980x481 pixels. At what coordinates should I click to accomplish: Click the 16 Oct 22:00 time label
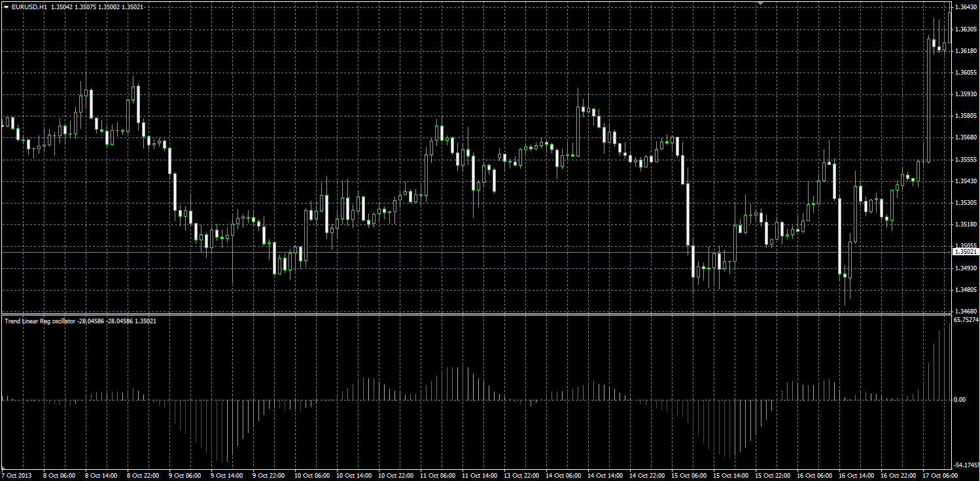coord(898,476)
